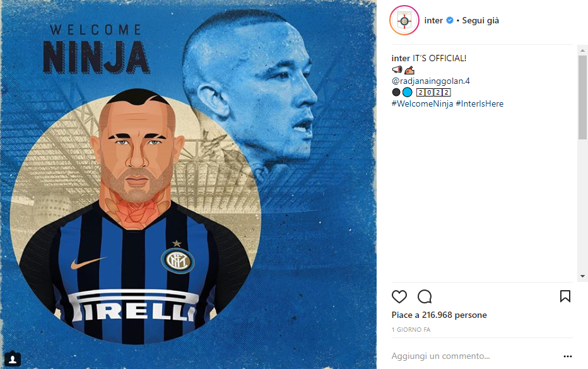Save post with the bookmark icon
The height and width of the screenshot is (369, 588).
(565, 296)
